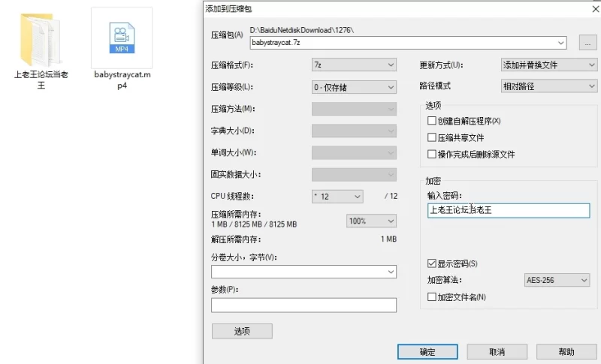
Task: Click the "/ 12" thread count text
Action: tap(391, 197)
